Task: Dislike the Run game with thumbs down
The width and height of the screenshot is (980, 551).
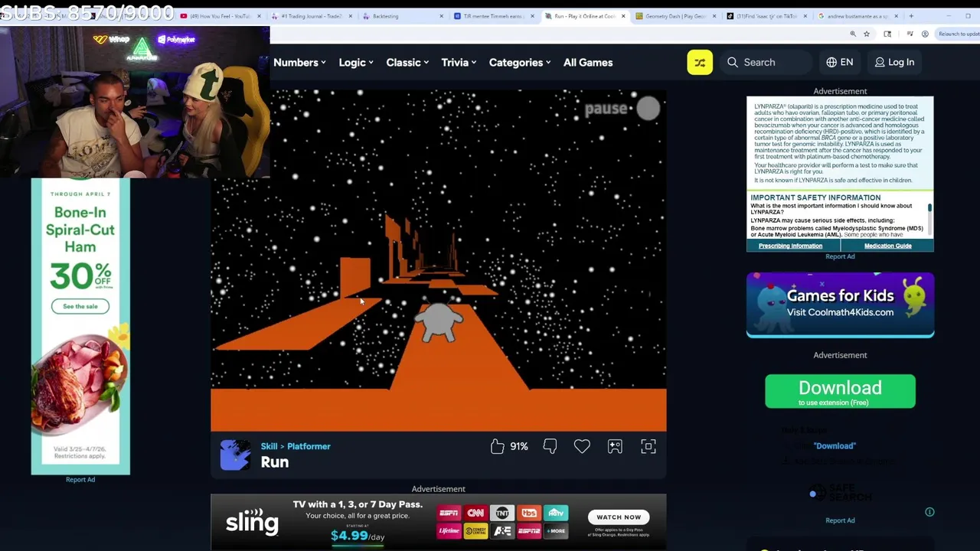Action: 550,446
